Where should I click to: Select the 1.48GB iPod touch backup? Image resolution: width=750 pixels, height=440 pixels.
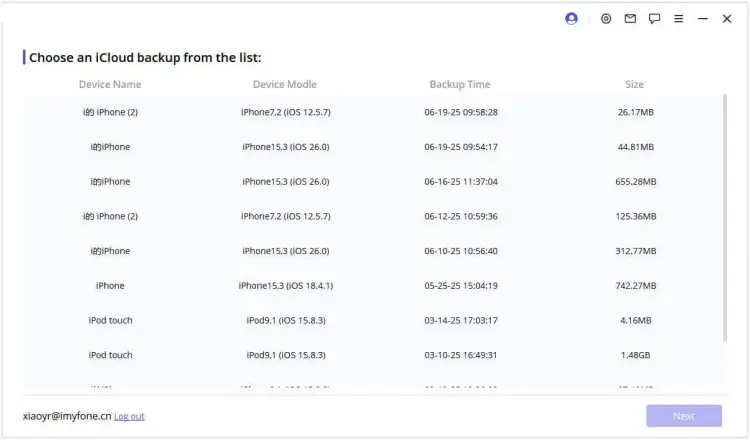374,355
